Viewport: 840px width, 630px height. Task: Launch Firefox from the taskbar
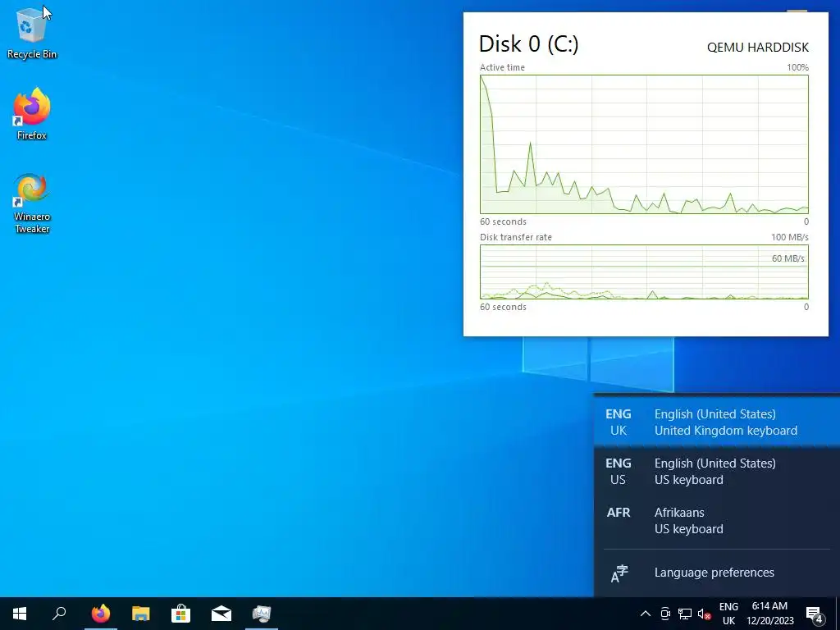coord(101,614)
